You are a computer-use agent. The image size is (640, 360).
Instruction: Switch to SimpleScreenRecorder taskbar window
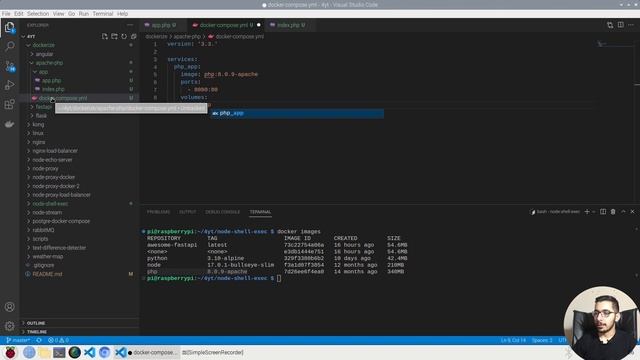click(x=213, y=352)
